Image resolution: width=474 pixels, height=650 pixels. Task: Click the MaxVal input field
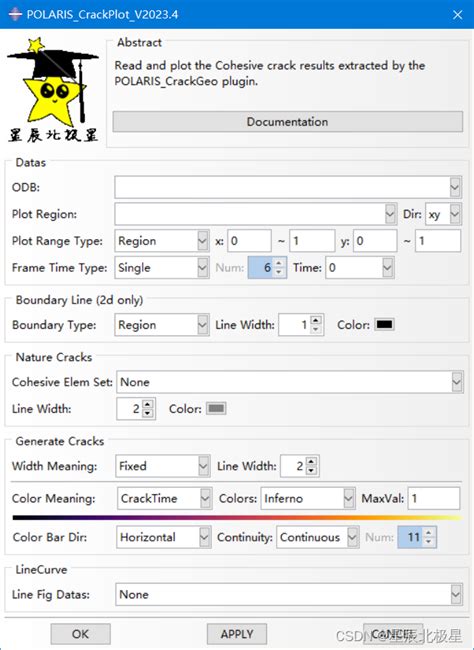[434, 498]
